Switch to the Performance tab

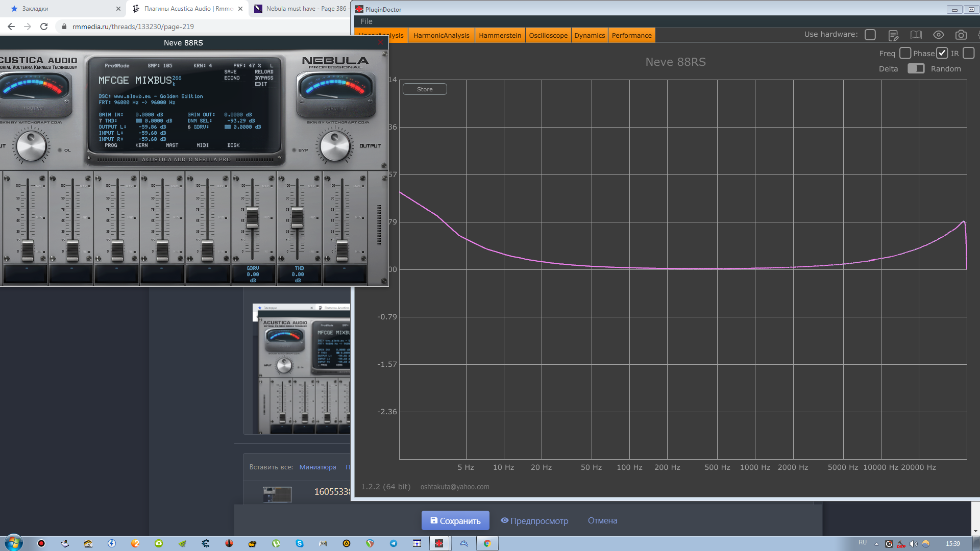click(631, 35)
